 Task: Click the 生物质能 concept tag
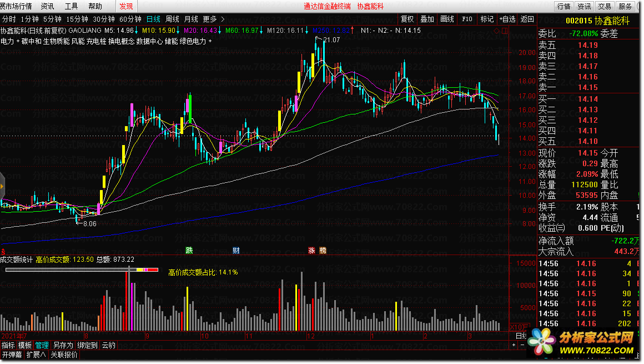point(57,41)
